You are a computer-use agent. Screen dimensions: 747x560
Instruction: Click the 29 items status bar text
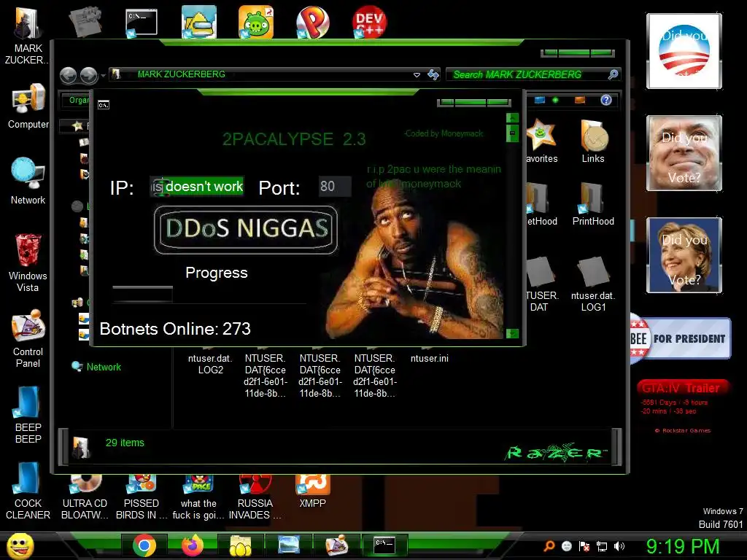tap(125, 443)
